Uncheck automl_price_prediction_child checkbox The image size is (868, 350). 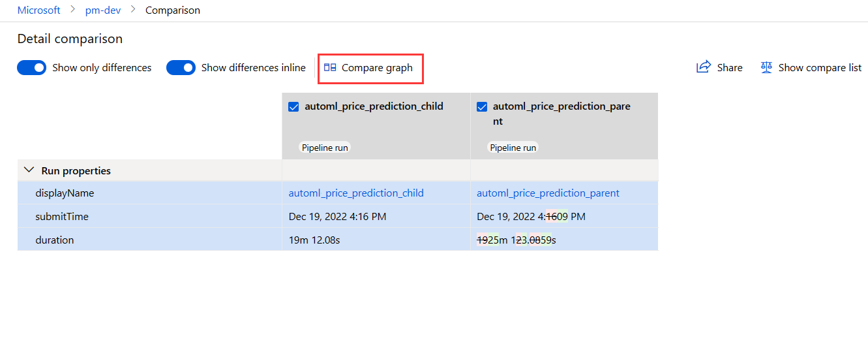(293, 106)
